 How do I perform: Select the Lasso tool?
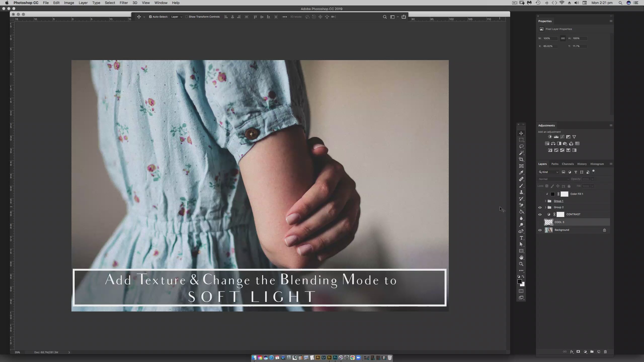(x=521, y=146)
